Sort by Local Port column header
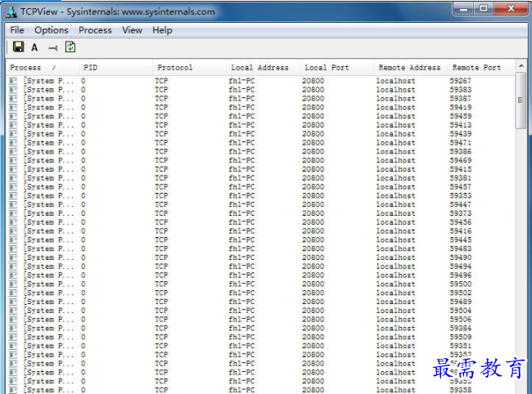This screenshot has width=532, height=394. tap(337, 67)
